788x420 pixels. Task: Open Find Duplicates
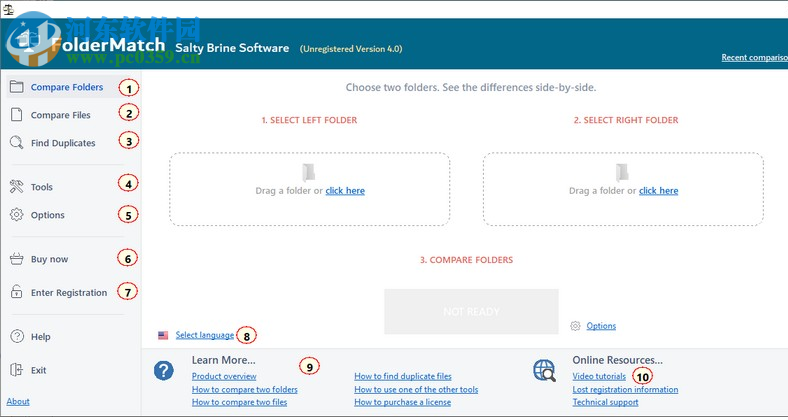63,143
